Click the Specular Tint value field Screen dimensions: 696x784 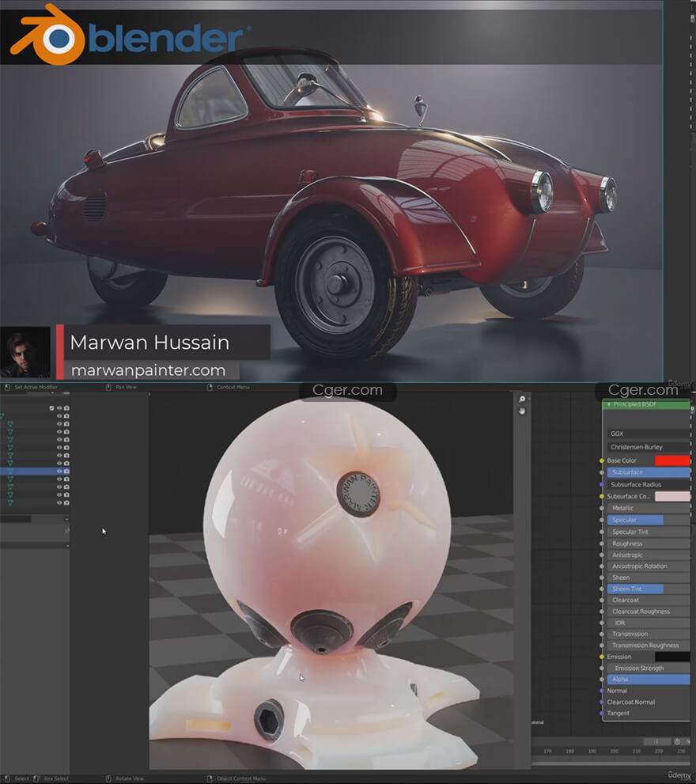pos(649,532)
